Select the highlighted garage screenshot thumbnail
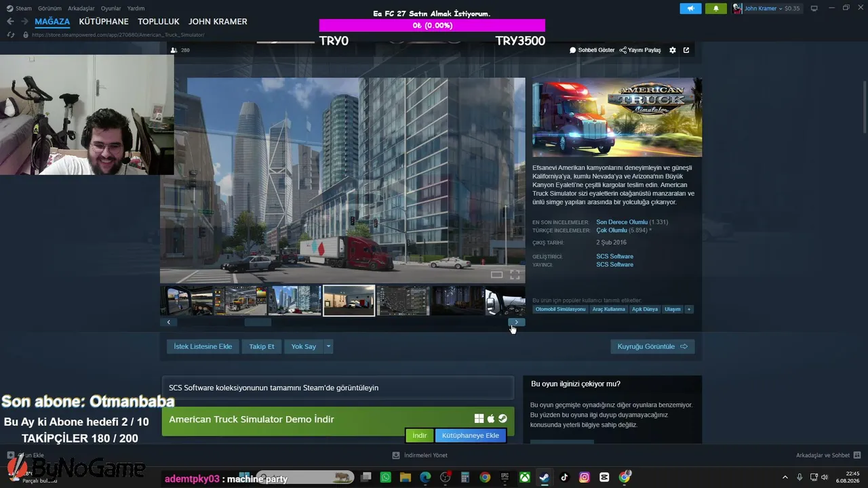 (x=349, y=301)
